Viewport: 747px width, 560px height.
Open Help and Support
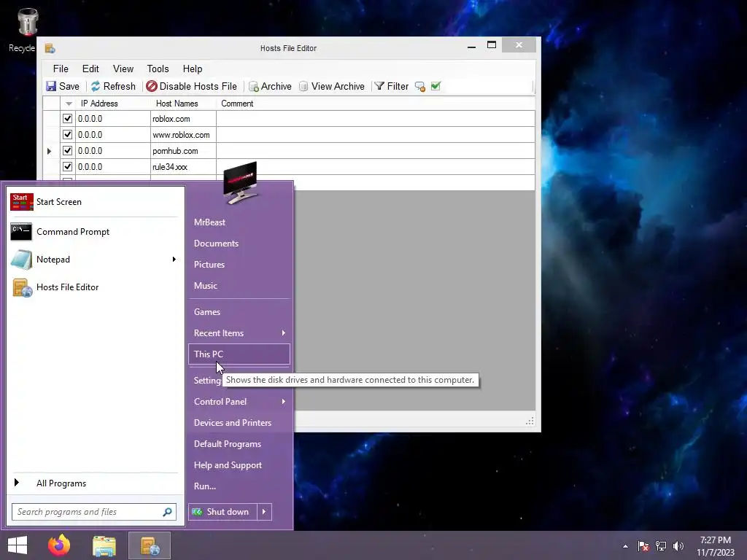[x=239, y=464]
